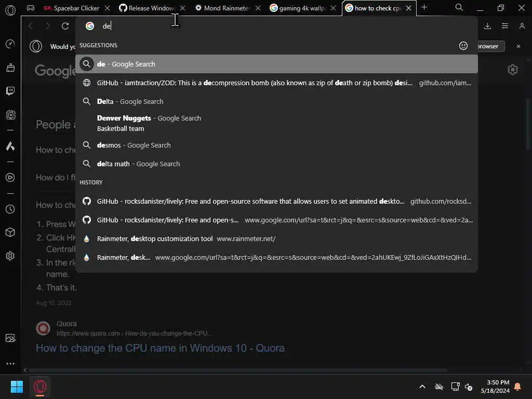
Task: Click Opera GX taskbar icon
Action: [x=40, y=387]
